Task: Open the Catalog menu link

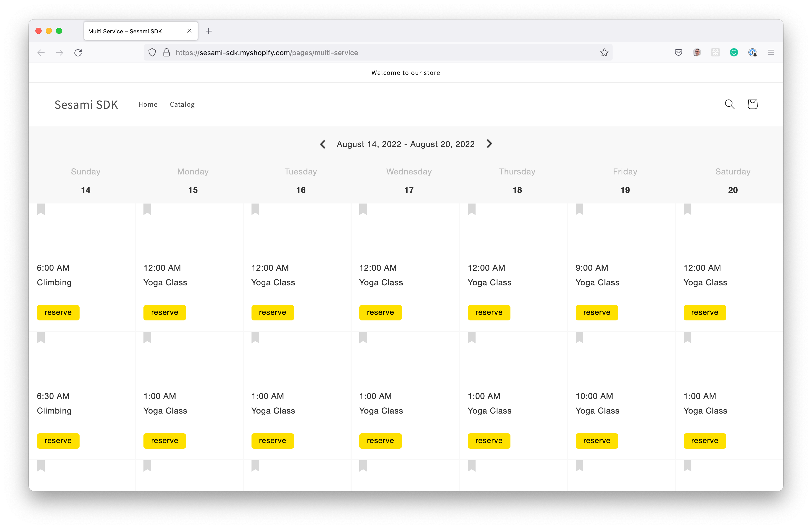Action: coord(182,104)
